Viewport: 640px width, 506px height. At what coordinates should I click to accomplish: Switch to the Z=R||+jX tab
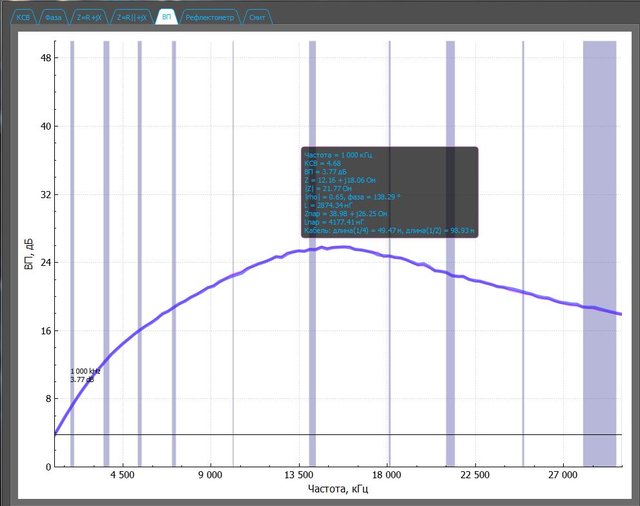click(132, 18)
